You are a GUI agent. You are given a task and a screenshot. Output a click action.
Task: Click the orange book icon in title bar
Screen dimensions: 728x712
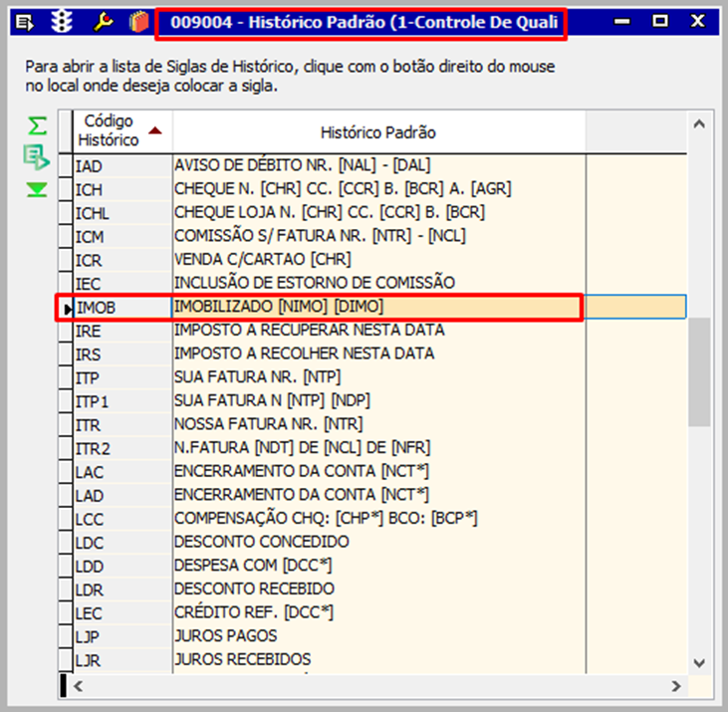coord(138,21)
